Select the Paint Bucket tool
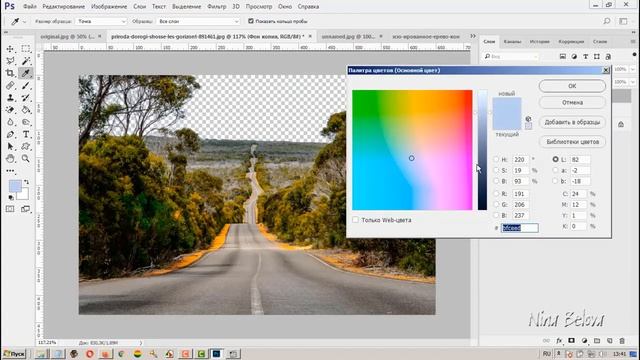Image resolution: width=640 pixels, height=360 pixels. [x=26, y=110]
